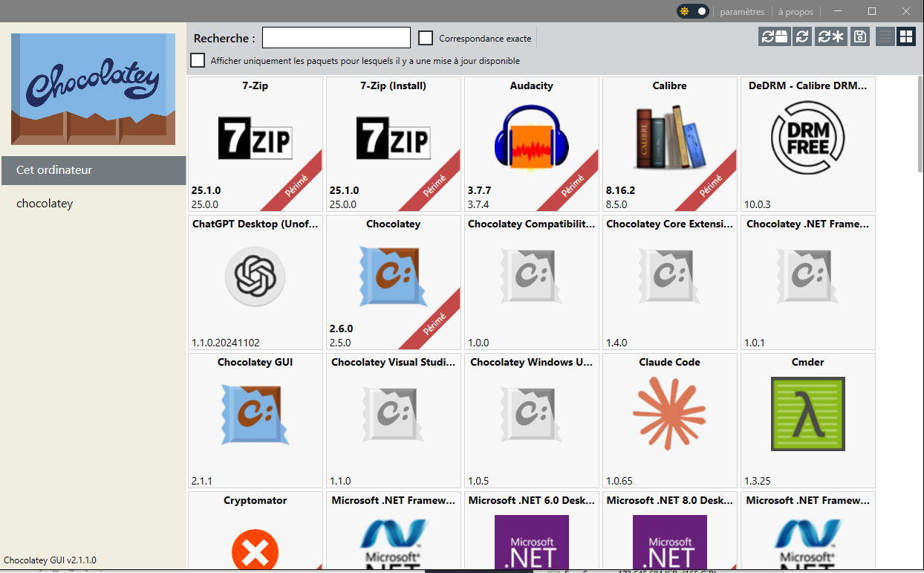The height and width of the screenshot is (573, 924).
Task: Click the Cmder lambda icon
Action: click(x=807, y=414)
